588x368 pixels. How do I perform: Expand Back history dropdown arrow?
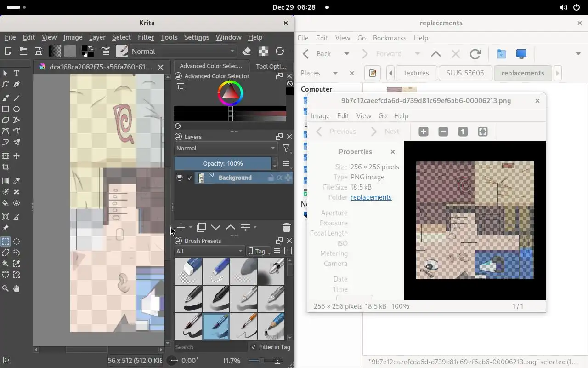347,54
